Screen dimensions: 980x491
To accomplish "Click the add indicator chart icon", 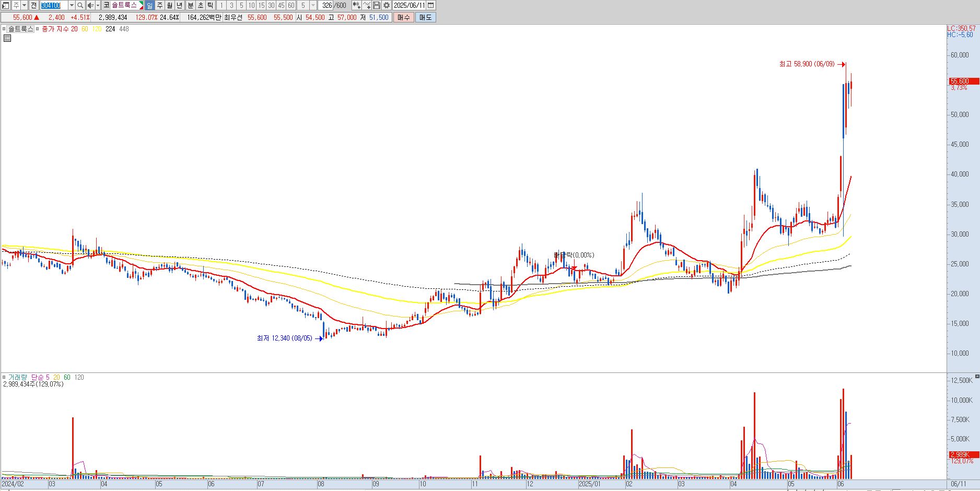I will tap(366, 5).
